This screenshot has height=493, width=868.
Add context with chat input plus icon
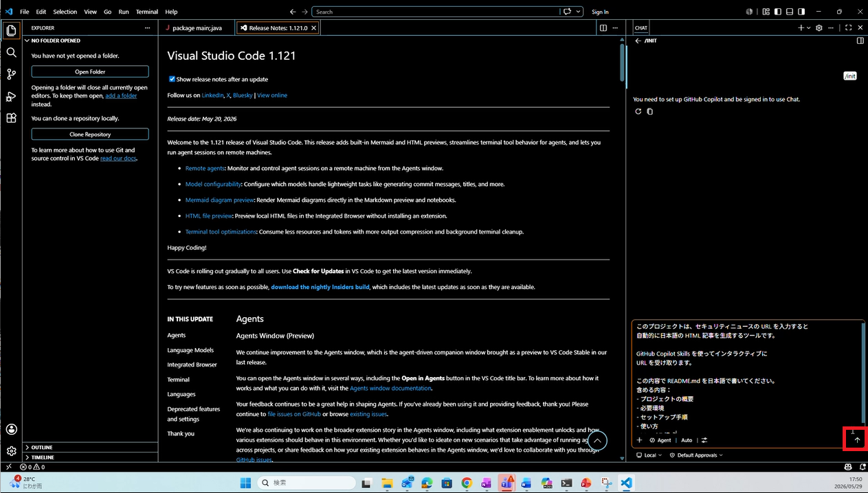pyautogui.click(x=639, y=440)
